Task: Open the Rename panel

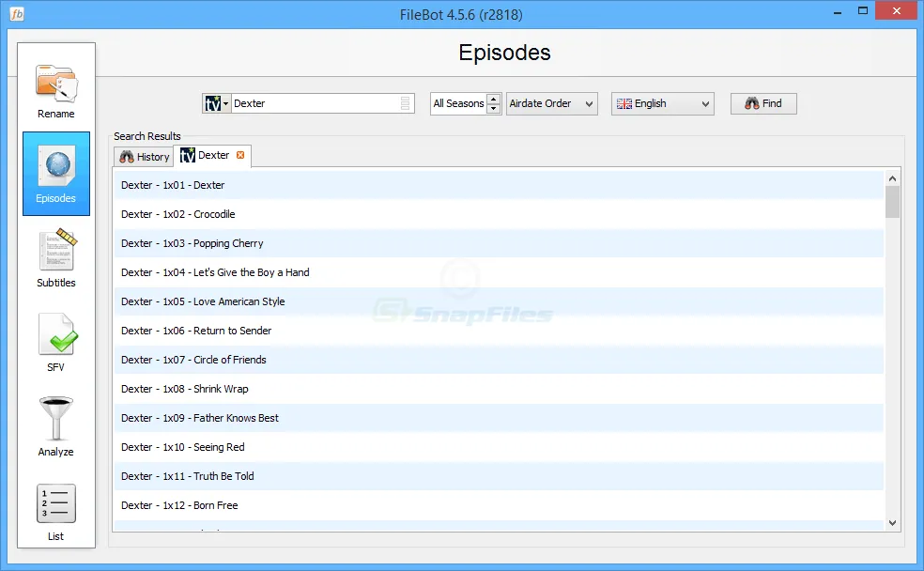Action: [56, 91]
